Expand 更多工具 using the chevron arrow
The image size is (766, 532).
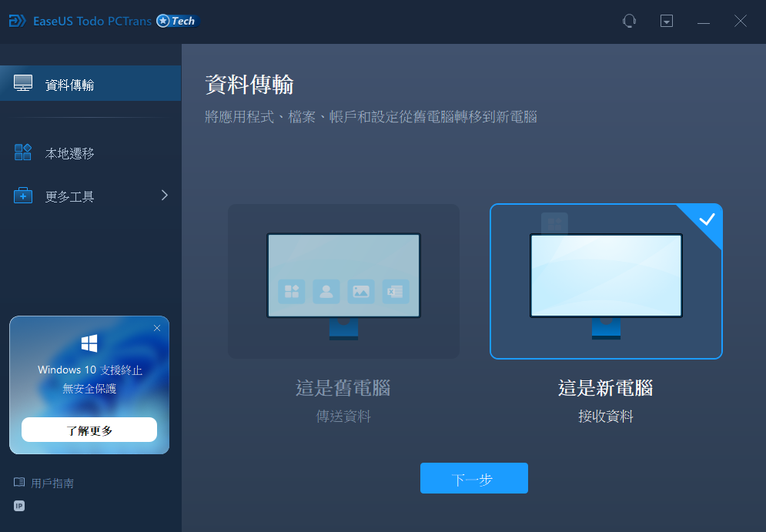click(x=164, y=196)
